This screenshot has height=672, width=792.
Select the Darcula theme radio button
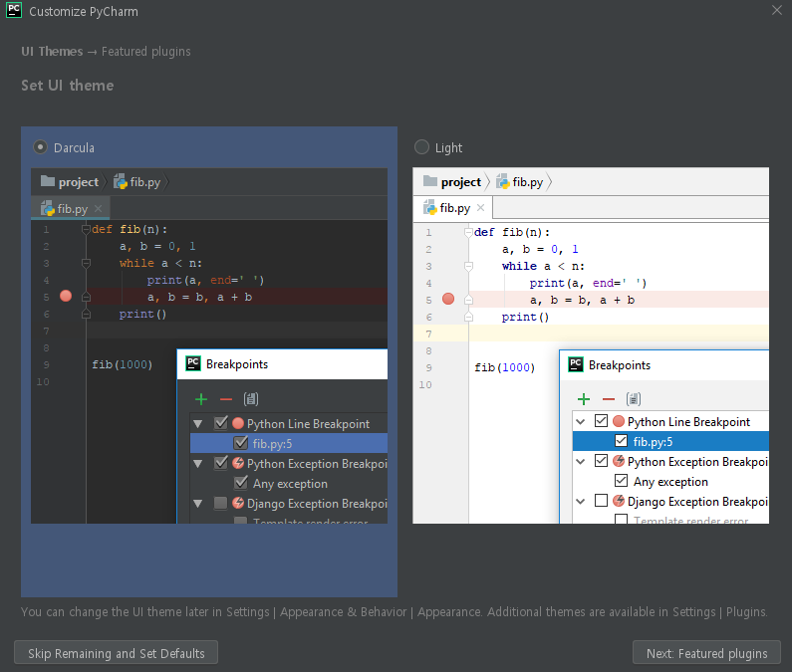(x=41, y=147)
